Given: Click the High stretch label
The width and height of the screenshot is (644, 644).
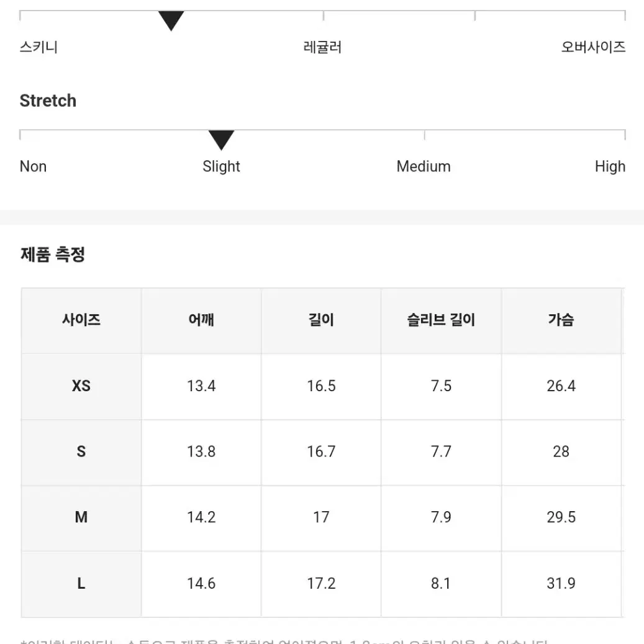Looking at the screenshot, I should 610,166.
